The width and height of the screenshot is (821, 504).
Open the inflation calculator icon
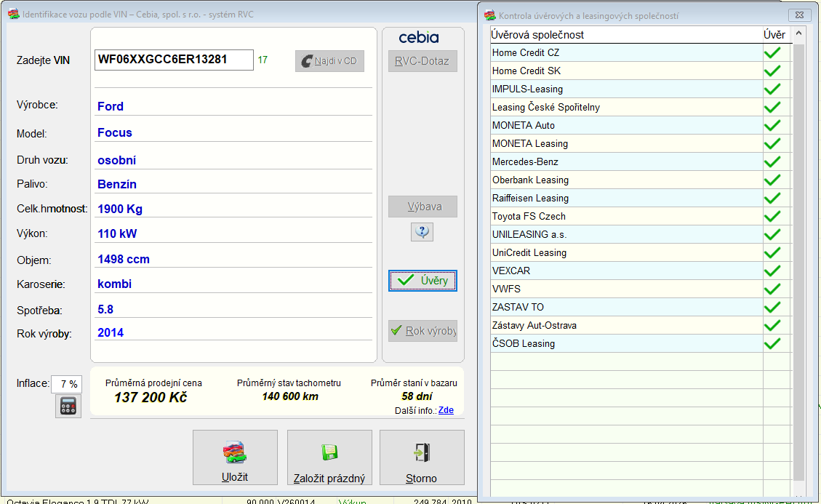point(68,406)
